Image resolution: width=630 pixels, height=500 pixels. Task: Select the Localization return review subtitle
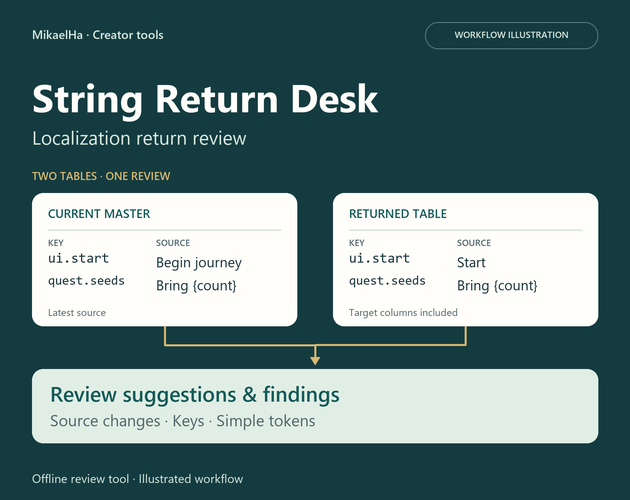(x=139, y=139)
